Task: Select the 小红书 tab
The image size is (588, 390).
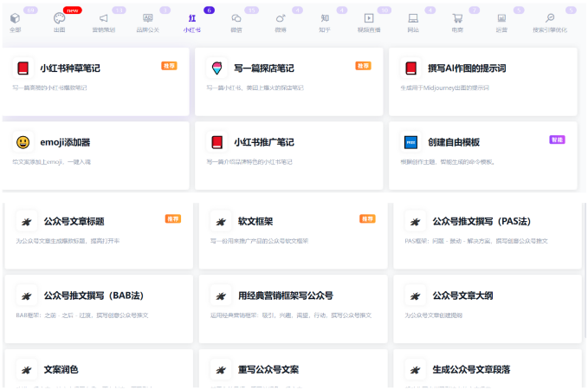Action: coord(192,23)
